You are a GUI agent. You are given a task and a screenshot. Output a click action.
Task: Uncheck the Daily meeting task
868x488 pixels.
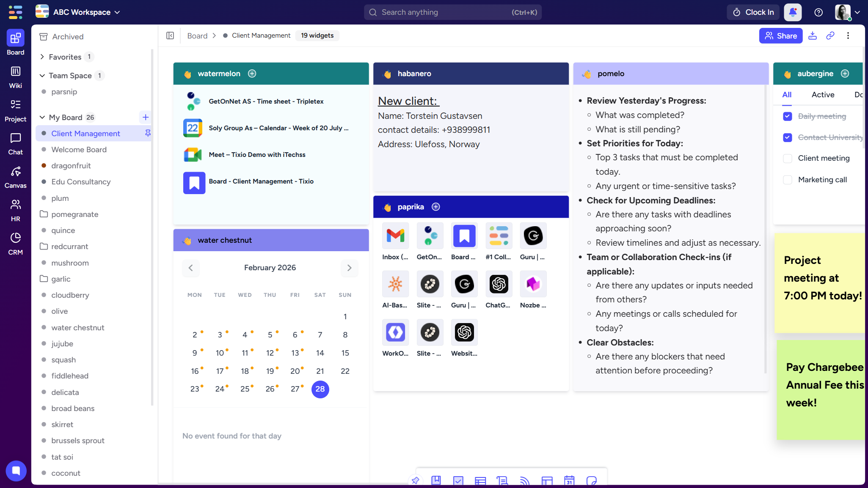[x=787, y=116]
